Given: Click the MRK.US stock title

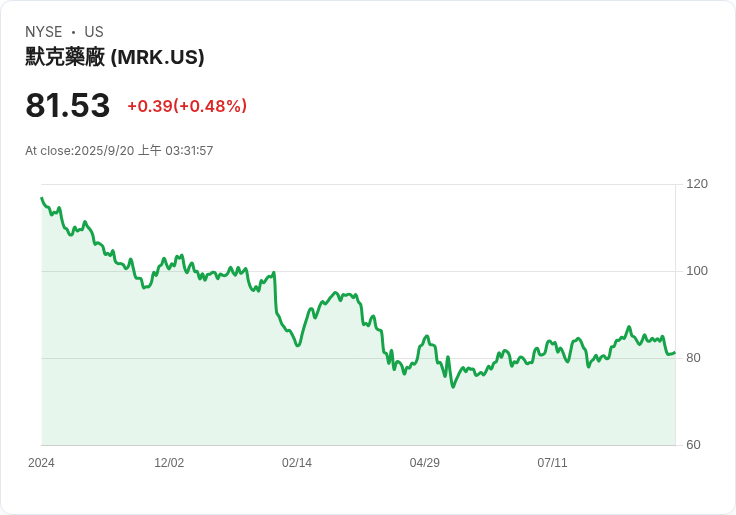Looking at the screenshot, I should [115, 57].
